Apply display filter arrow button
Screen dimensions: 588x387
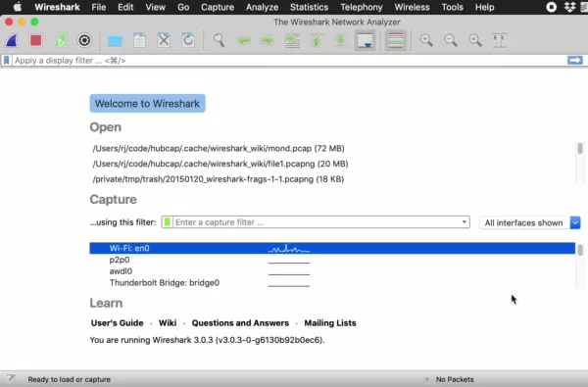575,61
